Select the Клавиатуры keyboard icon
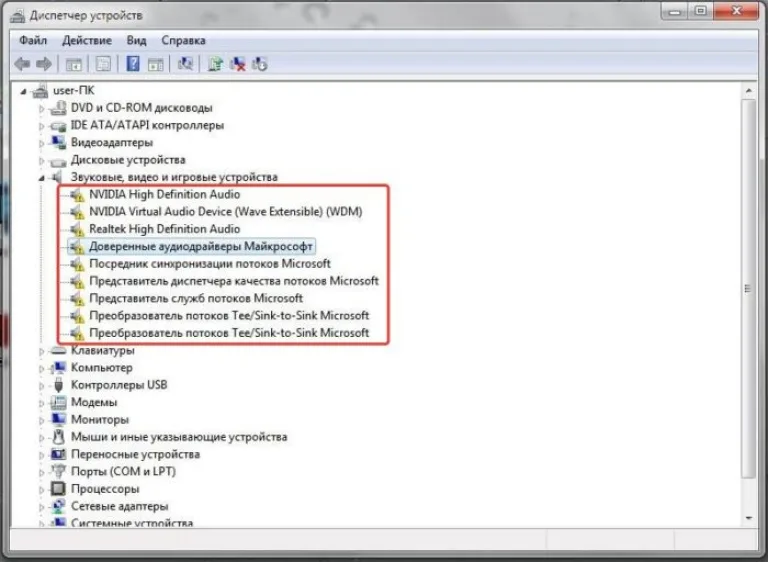 coord(58,350)
